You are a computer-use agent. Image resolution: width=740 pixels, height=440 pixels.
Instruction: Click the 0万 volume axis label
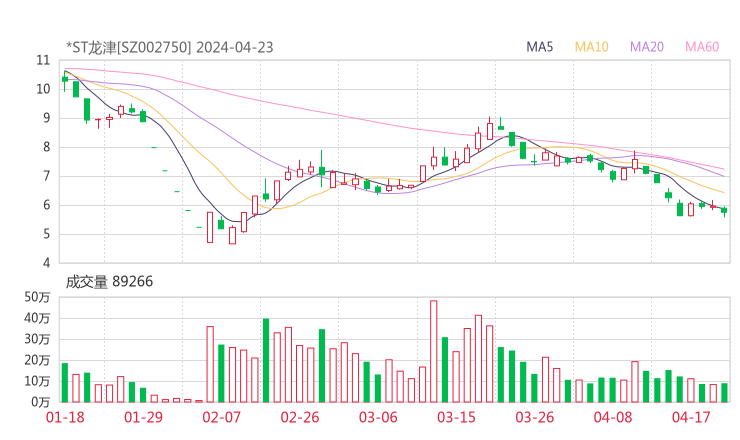pos(41,402)
